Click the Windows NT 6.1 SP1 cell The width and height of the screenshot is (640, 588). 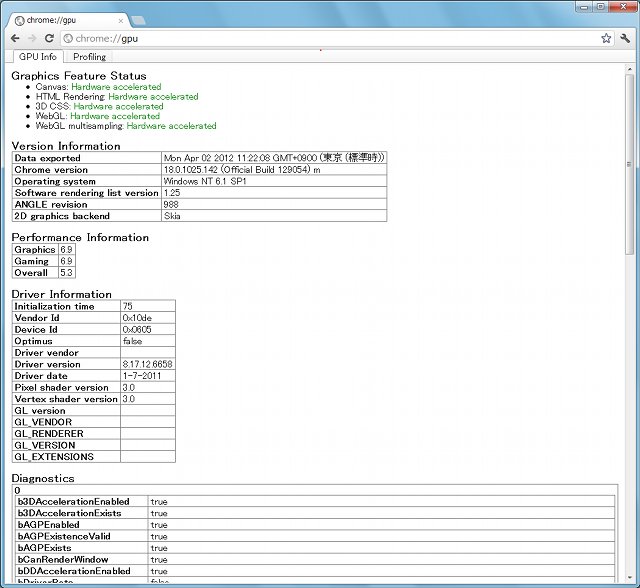[x=274, y=181]
